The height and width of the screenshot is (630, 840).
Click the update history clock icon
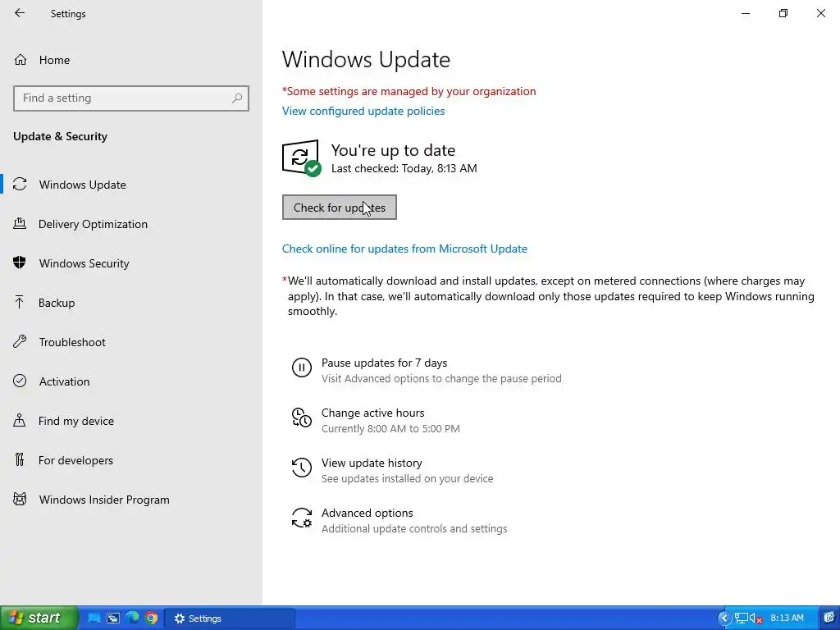click(302, 468)
